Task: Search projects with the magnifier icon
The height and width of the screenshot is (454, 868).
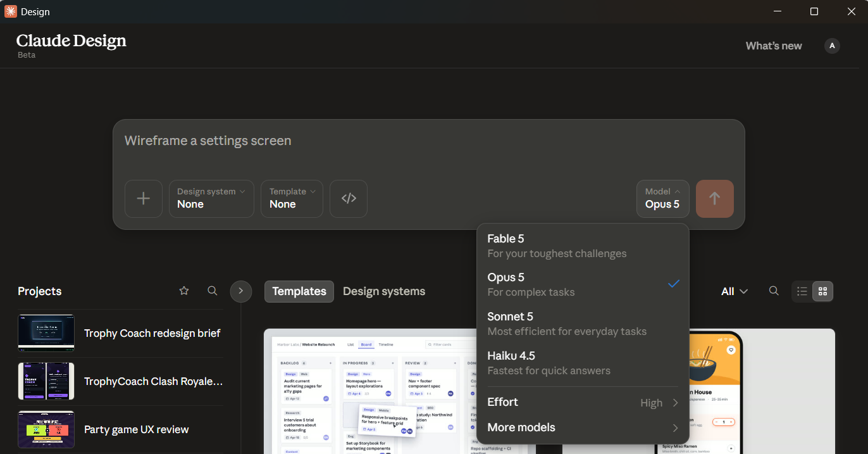Action: tap(213, 291)
